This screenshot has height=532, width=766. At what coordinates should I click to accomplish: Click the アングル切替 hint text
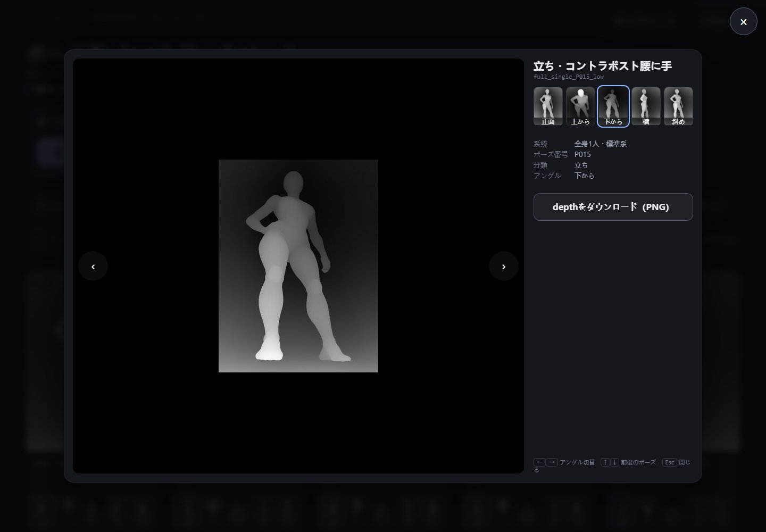[577, 462]
